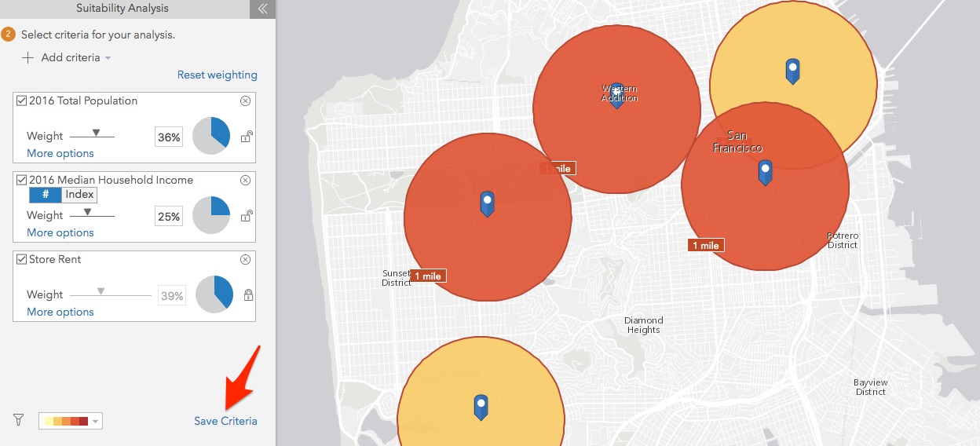Edit the 36% weight field

(169, 137)
